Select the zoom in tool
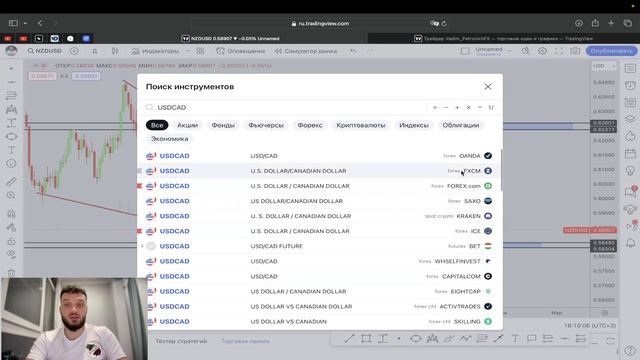 click(x=11, y=196)
